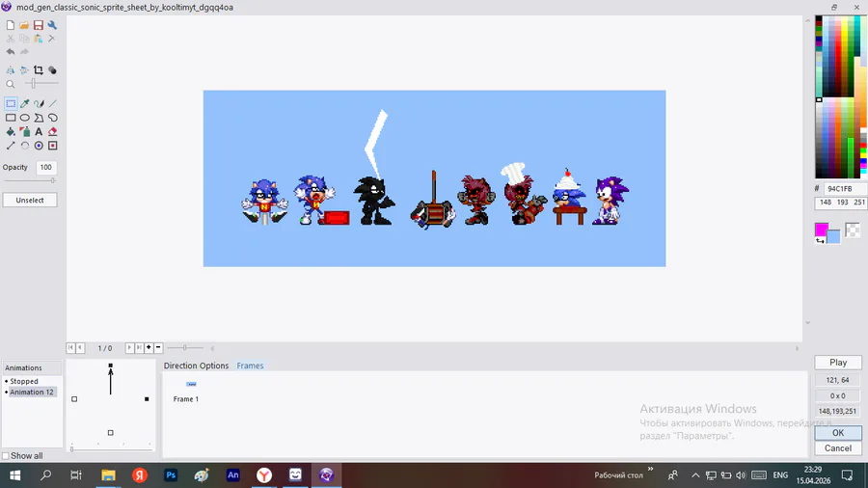
Task: Select the rectangular Selection tool
Action: pos(11,103)
